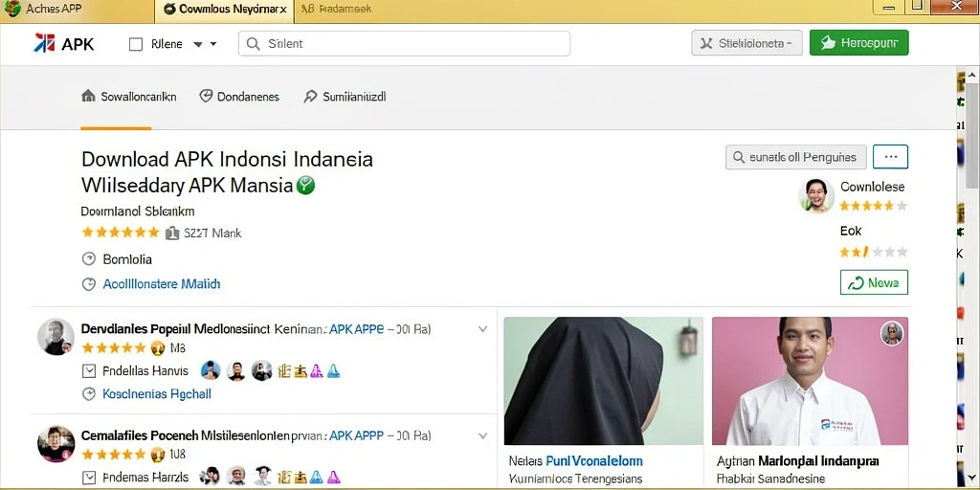Click third user avatar in Fndelilas Hanvis row
The width and height of the screenshot is (980, 490).
pyautogui.click(x=262, y=370)
